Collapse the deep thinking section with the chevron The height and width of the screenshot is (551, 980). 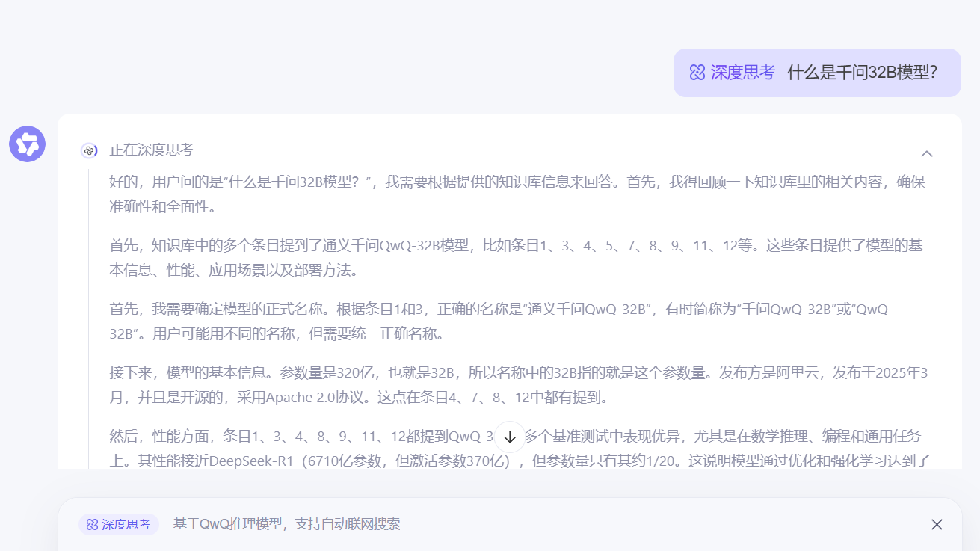(926, 153)
